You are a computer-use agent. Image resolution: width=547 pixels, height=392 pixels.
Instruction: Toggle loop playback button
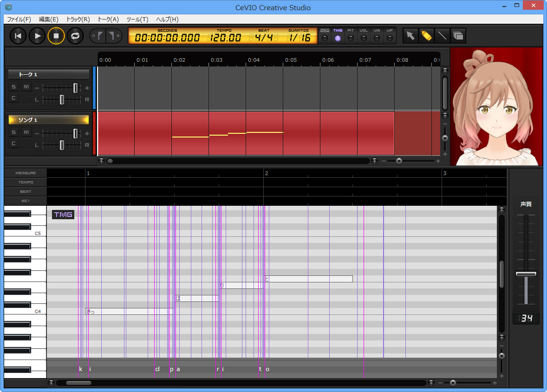[75, 36]
